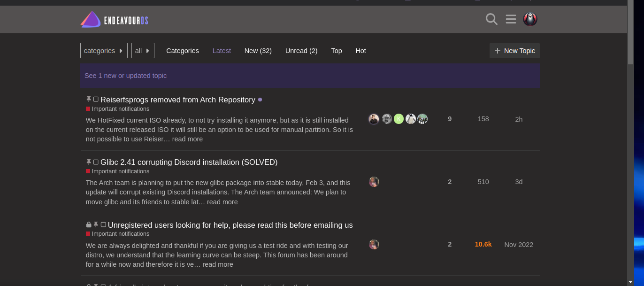This screenshot has height=286, width=644.
Task: Click orange views count 10.6k
Action: (x=483, y=245)
